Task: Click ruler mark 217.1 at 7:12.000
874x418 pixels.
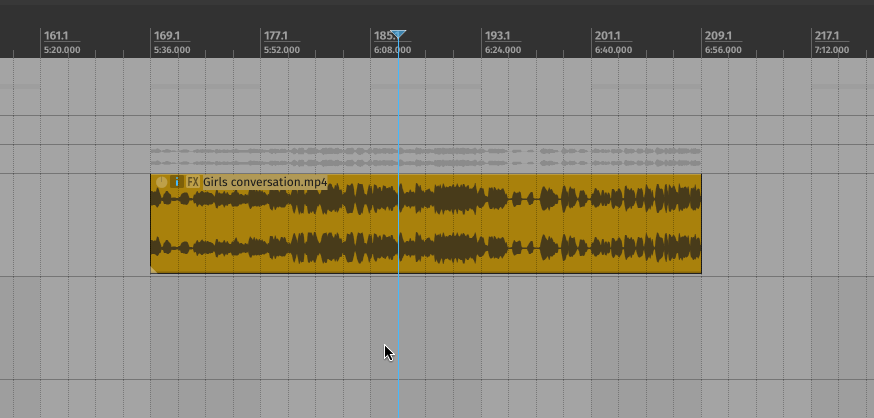Action: [x=832, y=42]
